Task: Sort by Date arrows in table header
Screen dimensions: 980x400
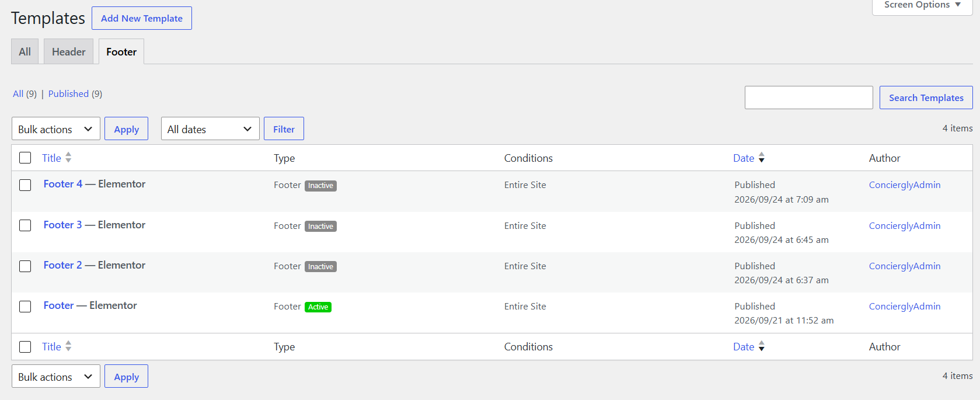Action: point(761,158)
